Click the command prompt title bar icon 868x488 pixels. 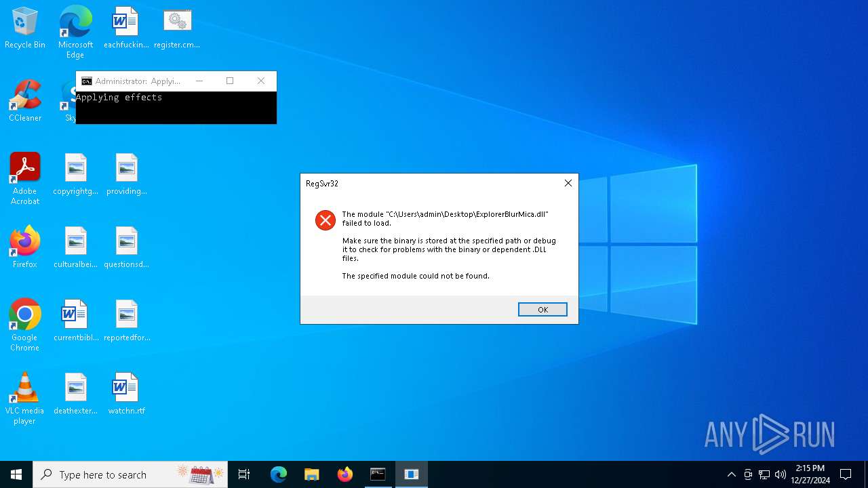86,81
